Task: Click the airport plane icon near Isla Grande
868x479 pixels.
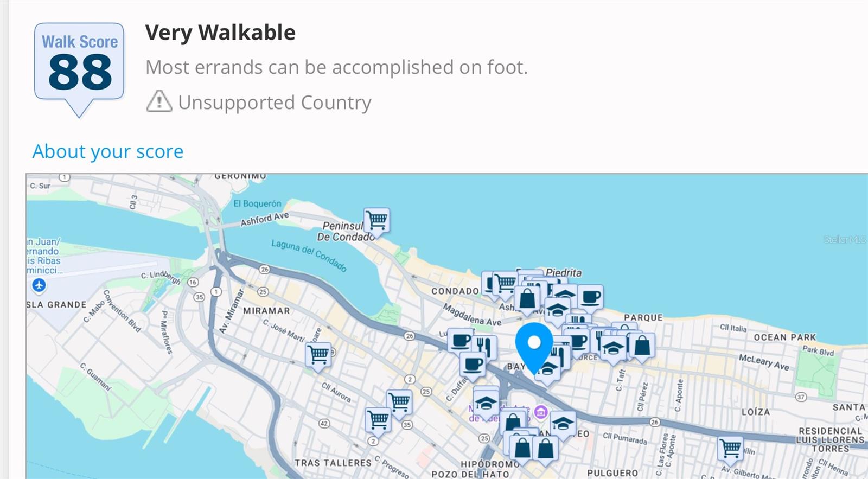Action: click(x=39, y=285)
